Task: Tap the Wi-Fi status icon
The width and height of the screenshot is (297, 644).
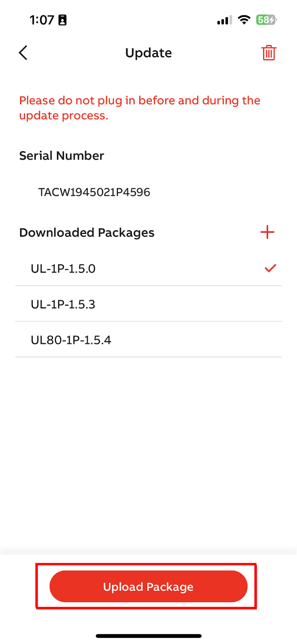Action: click(x=244, y=20)
